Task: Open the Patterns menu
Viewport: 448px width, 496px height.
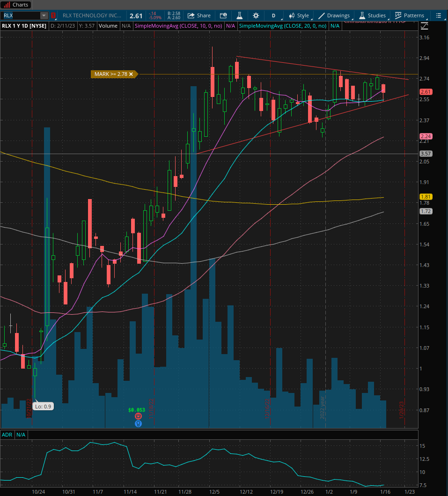Action: (x=410, y=15)
